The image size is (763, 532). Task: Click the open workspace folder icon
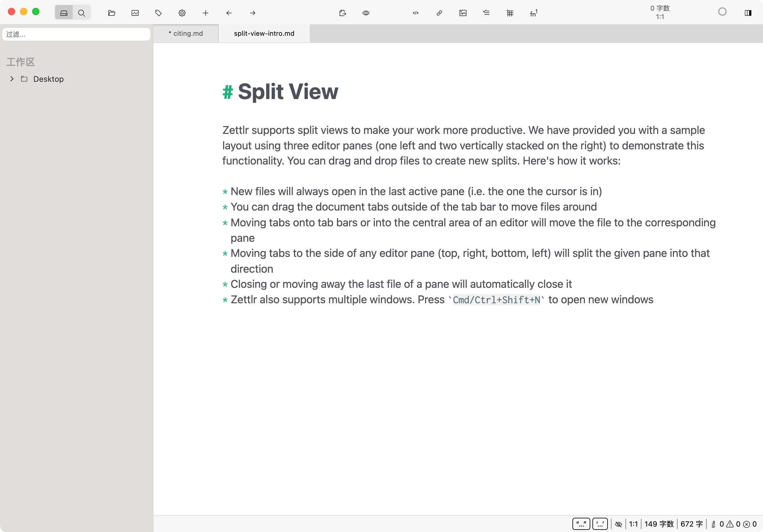[x=112, y=13]
